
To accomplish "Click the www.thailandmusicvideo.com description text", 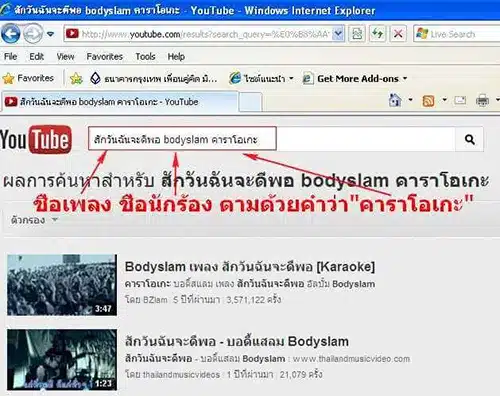I will pos(351,359).
